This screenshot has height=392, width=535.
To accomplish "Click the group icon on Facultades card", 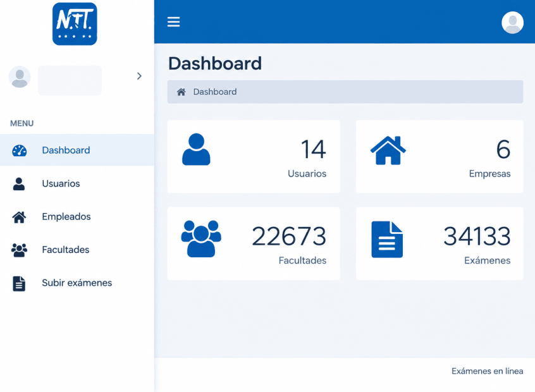I will [x=201, y=239].
